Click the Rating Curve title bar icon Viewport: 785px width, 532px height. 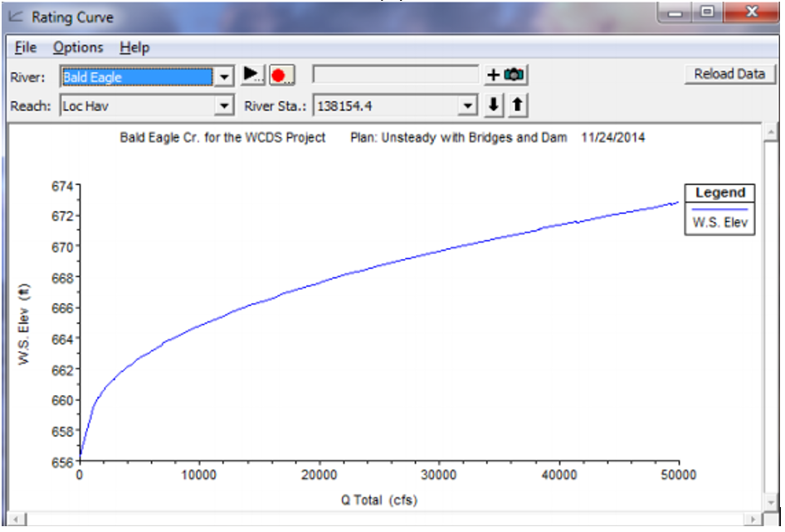click(17, 17)
